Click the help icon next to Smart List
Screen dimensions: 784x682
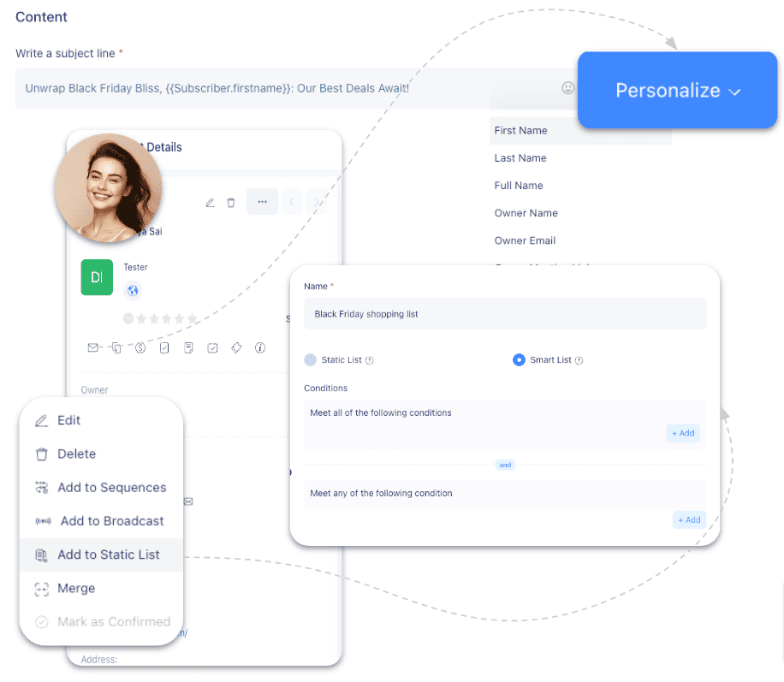tap(579, 361)
